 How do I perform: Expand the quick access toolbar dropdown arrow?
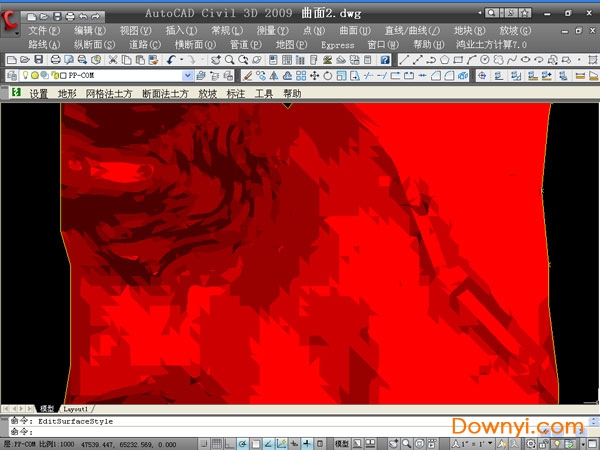[108, 17]
